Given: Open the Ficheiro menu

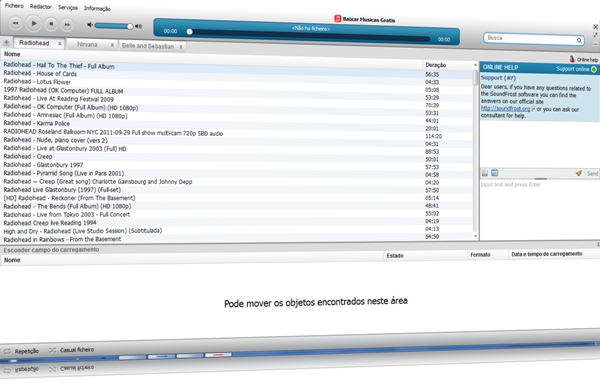Looking at the screenshot, I should 14,6.
